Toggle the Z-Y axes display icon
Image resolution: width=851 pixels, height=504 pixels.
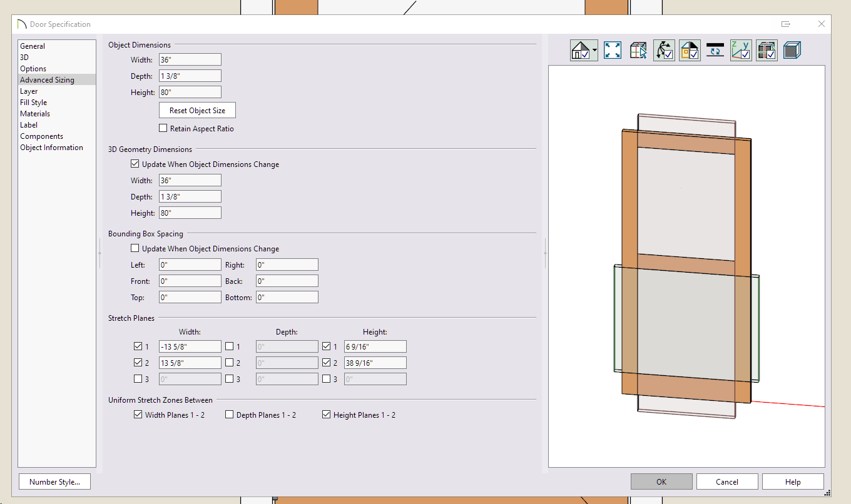pyautogui.click(x=741, y=51)
